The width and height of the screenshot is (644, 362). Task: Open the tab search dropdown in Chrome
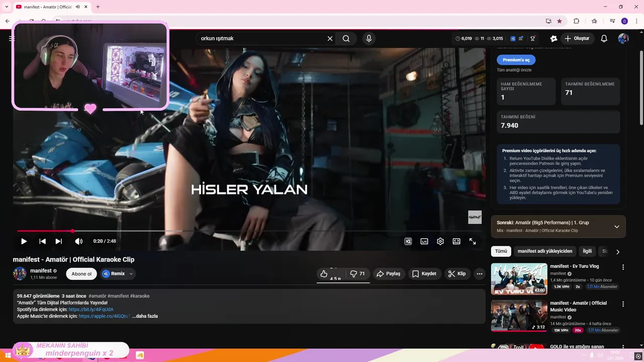point(7,7)
